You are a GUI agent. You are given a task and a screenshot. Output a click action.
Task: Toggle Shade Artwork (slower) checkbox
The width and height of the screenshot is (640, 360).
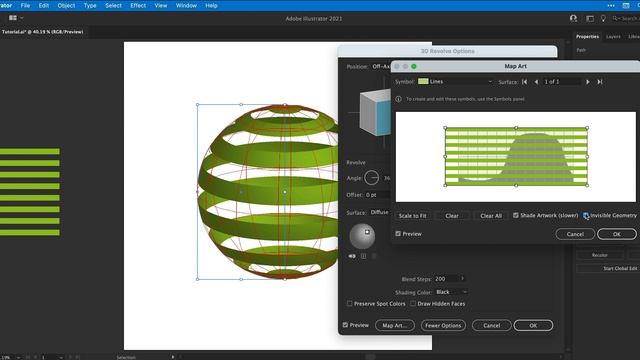pos(516,215)
